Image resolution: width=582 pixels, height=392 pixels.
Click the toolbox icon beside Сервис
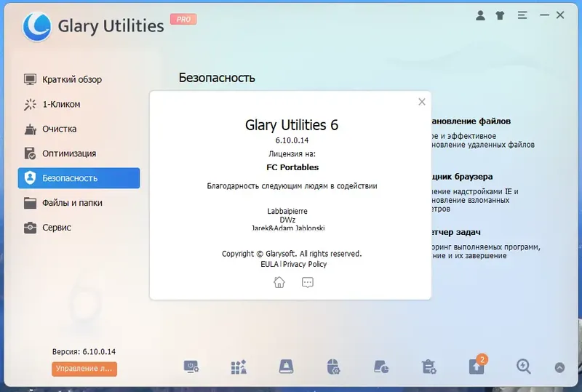pyautogui.click(x=30, y=228)
